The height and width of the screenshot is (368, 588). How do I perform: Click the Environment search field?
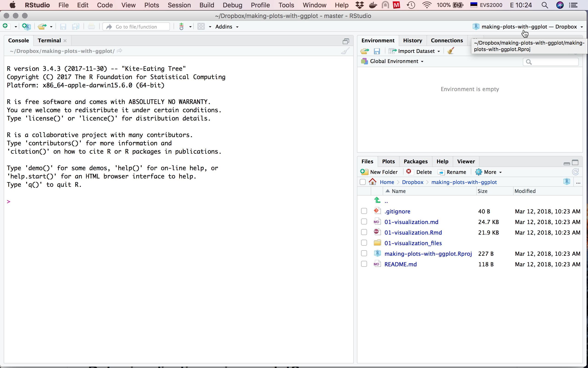551,62
